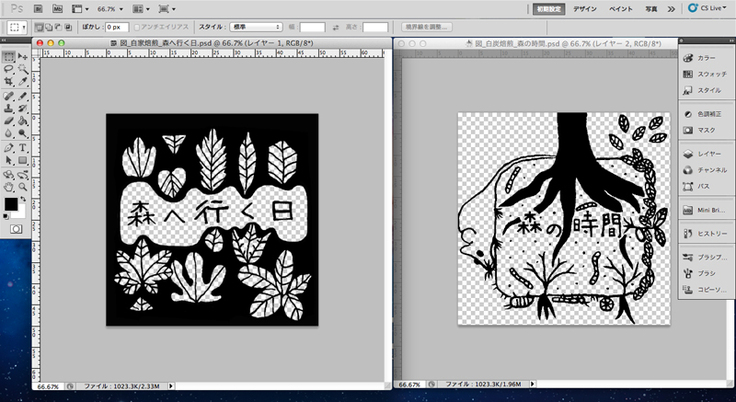Screen dimensions: 736x402
Task: Switch to the ペイント workspace
Action: coord(620,7)
